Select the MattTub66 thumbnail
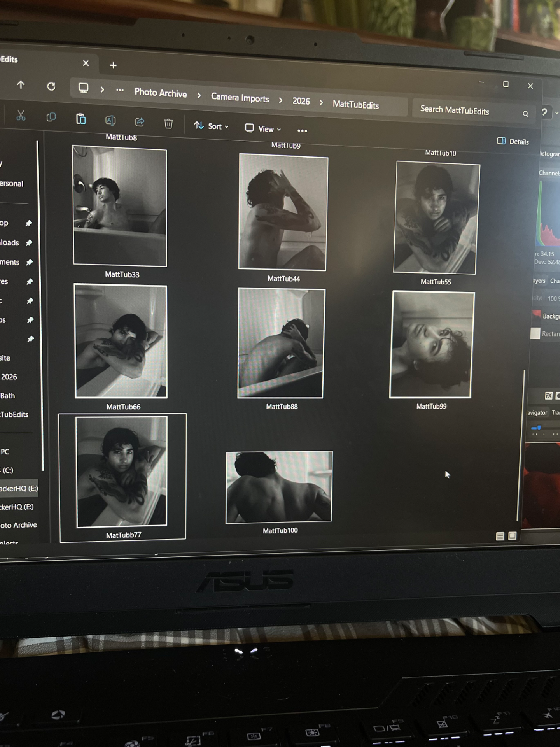Screen dimensions: 560x747 point(121,341)
